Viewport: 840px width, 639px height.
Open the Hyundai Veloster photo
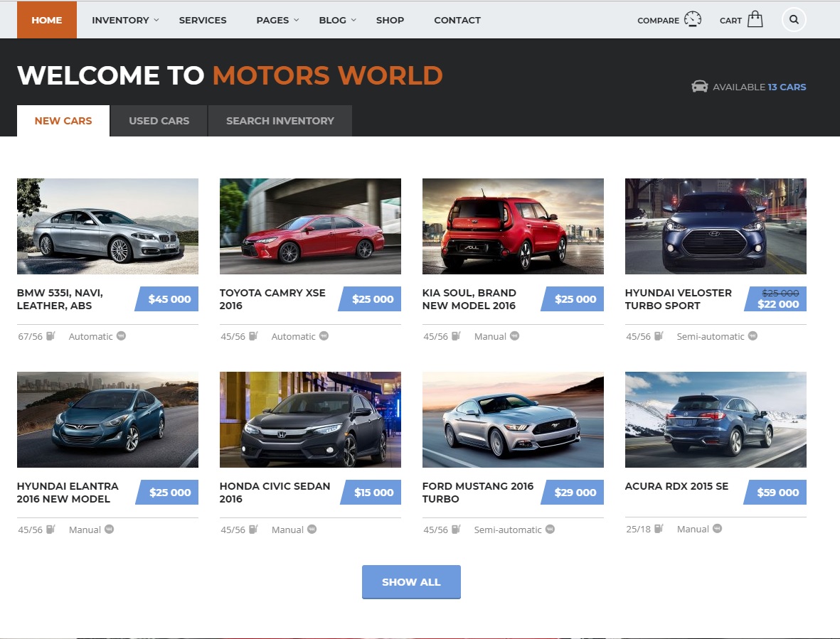pyautogui.click(x=716, y=226)
